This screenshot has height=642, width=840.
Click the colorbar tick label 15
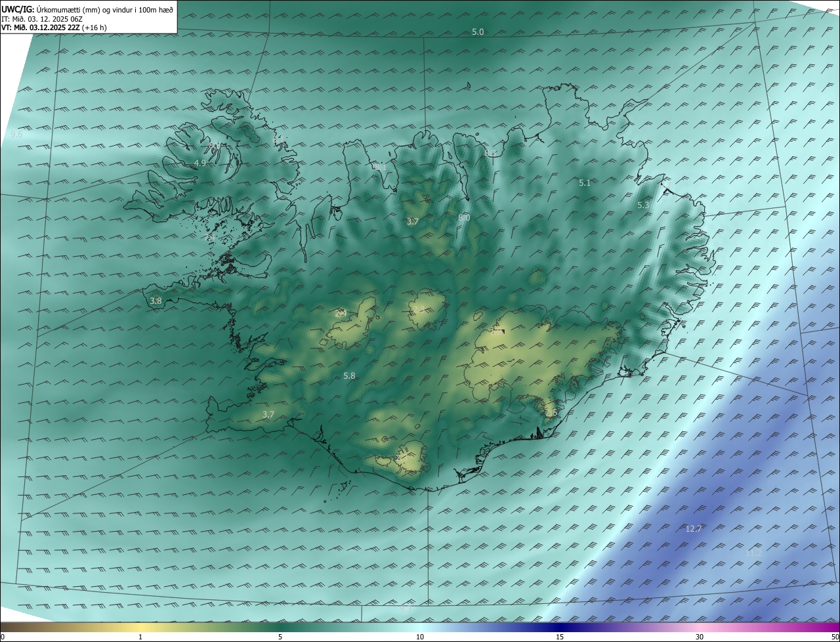[x=560, y=637]
